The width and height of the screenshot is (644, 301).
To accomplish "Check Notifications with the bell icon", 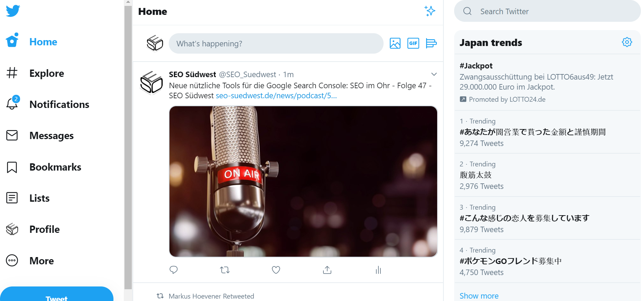I will point(59,104).
